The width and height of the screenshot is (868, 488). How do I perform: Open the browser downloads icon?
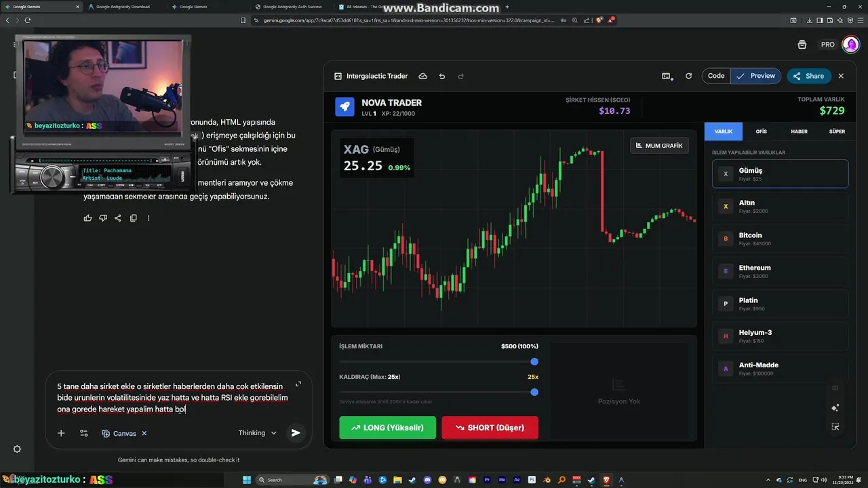[811, 20]
